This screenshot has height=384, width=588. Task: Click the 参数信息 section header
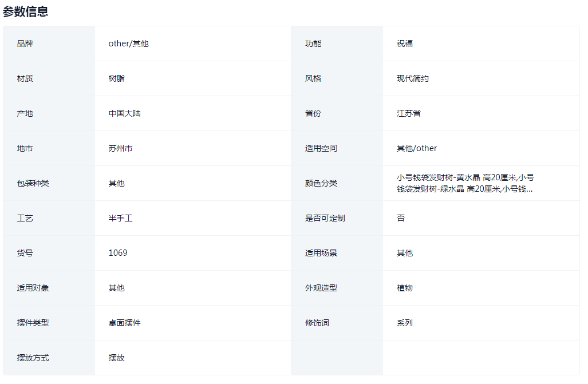(26, 10)
